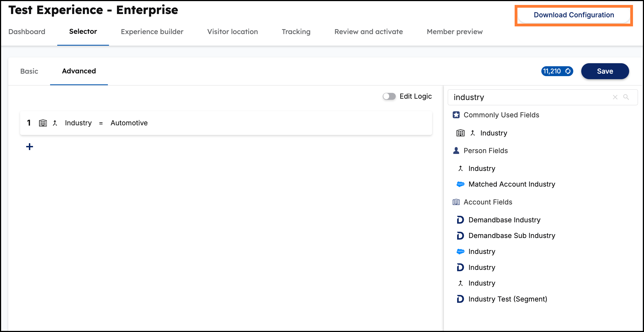Go to the Visitor location tab
The width and height of the screenshot is (644, 332).
point(233,32)
